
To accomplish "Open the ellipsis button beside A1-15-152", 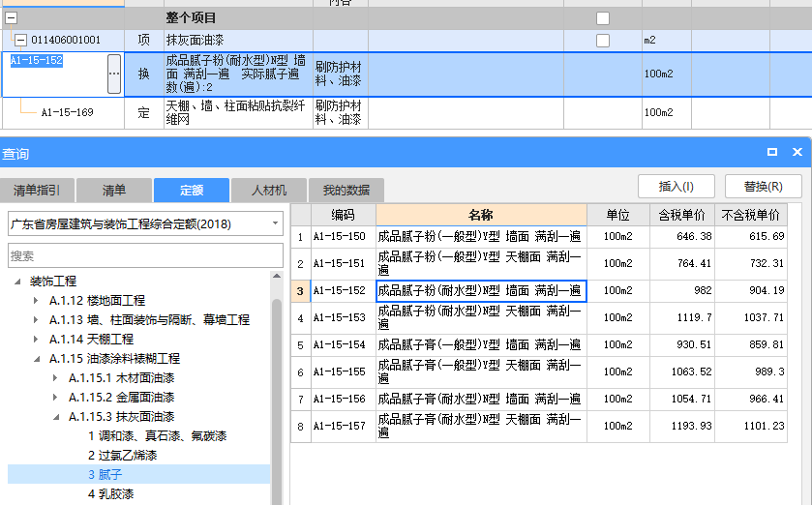I will [114, 74].
